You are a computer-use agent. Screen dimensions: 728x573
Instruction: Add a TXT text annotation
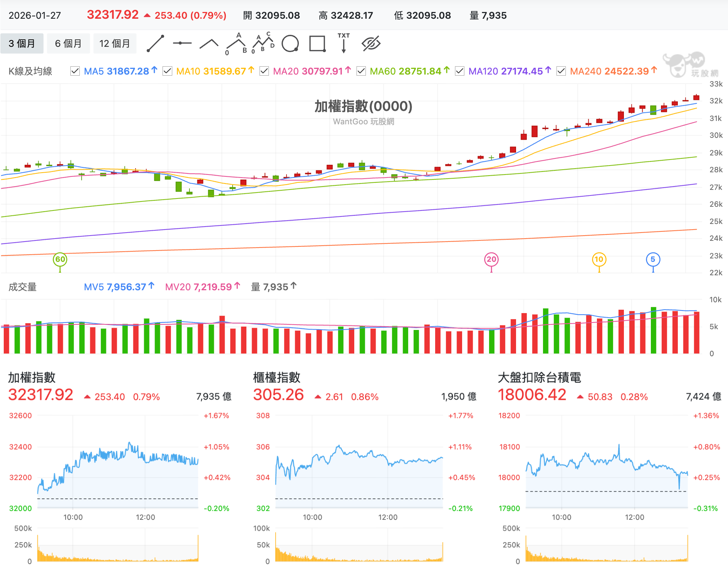tap(343, 43)
